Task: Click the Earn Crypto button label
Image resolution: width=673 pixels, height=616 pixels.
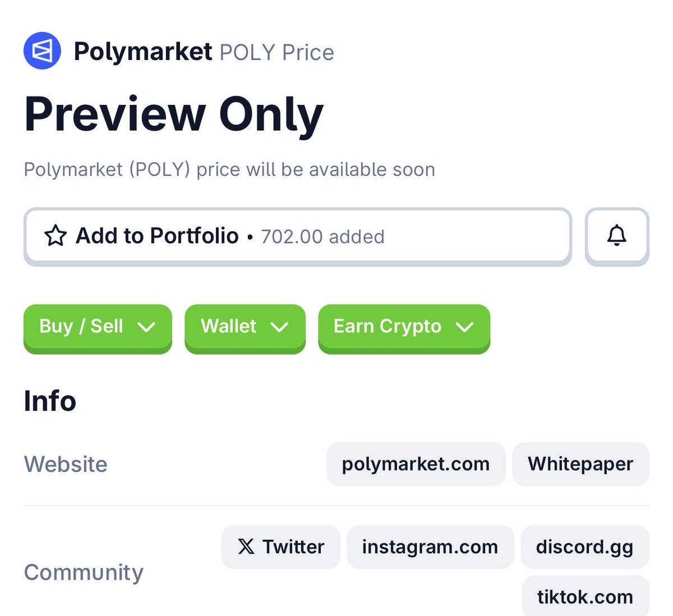Action: point(387,326)
